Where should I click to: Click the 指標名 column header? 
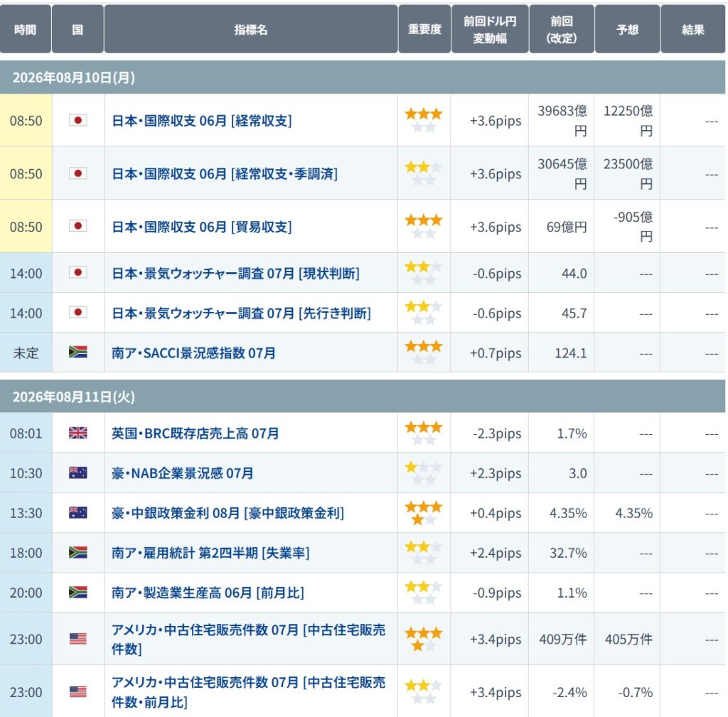(x=251, y=29)
